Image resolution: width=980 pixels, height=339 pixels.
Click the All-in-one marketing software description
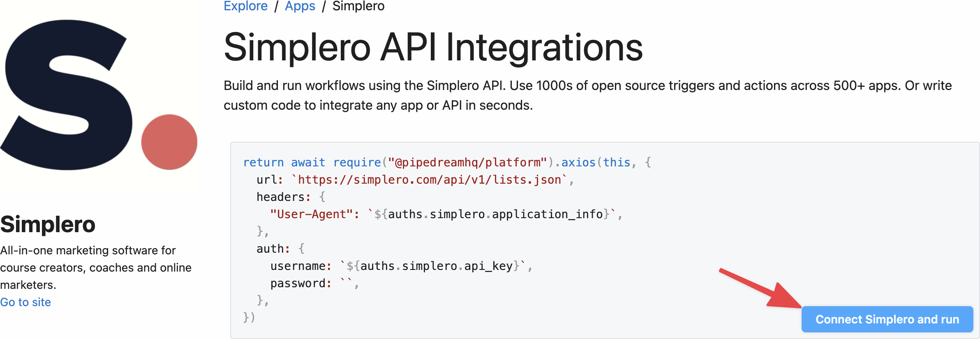click(x=96, y=268)
